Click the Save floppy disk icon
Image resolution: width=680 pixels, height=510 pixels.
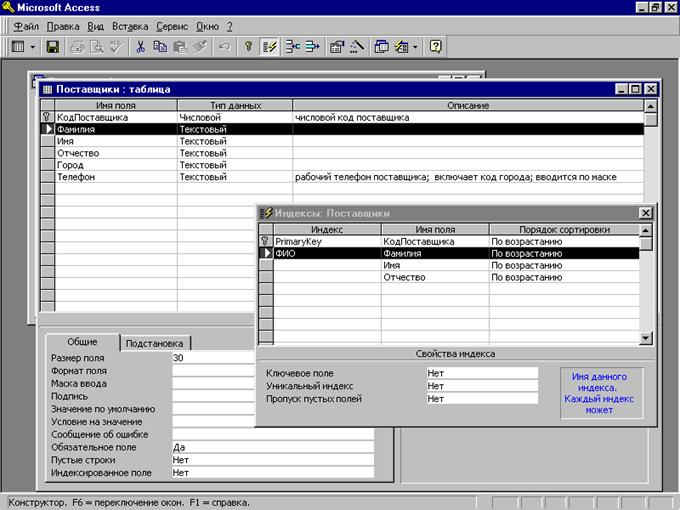tap(52, 46)
